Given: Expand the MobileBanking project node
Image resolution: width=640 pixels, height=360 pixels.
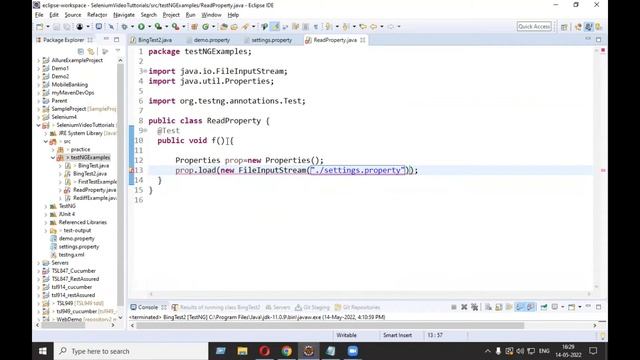Looking at the screenshot, I should [x=39, y=84].
